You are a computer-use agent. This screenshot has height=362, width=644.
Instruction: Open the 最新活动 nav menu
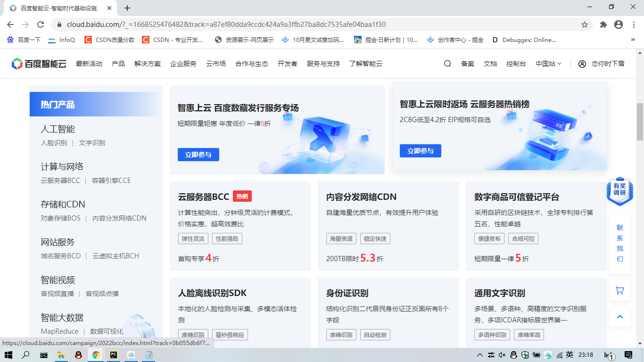[89, 64]
